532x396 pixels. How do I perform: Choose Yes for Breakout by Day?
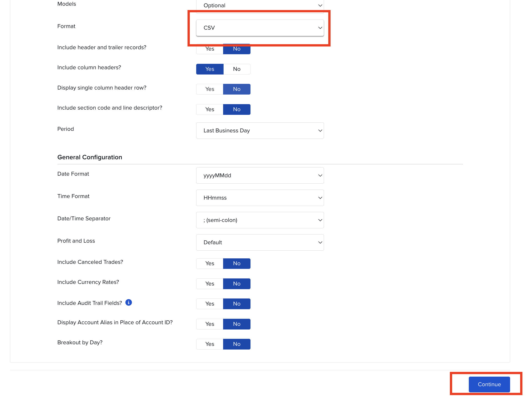tap(209, 344)
